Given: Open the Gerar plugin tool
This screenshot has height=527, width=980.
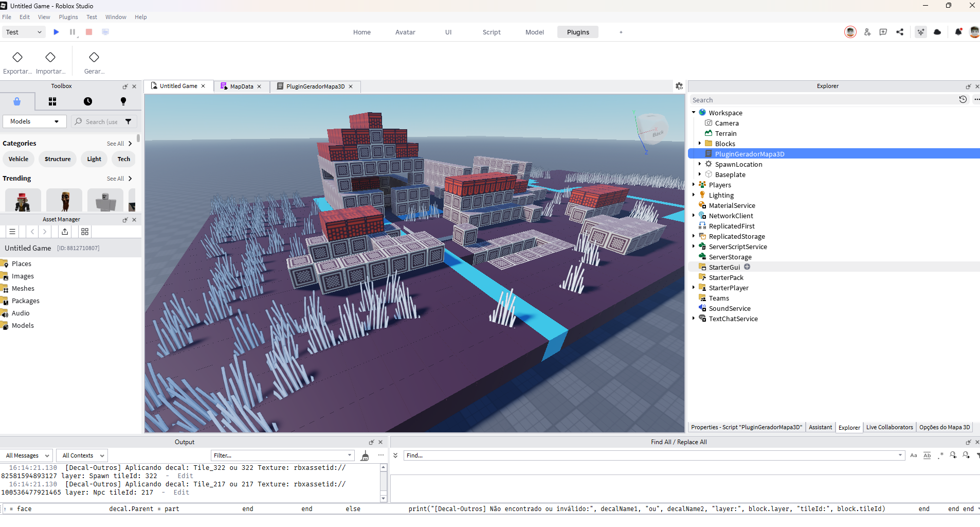Looking at the screenshot, I should coord(94,61).
